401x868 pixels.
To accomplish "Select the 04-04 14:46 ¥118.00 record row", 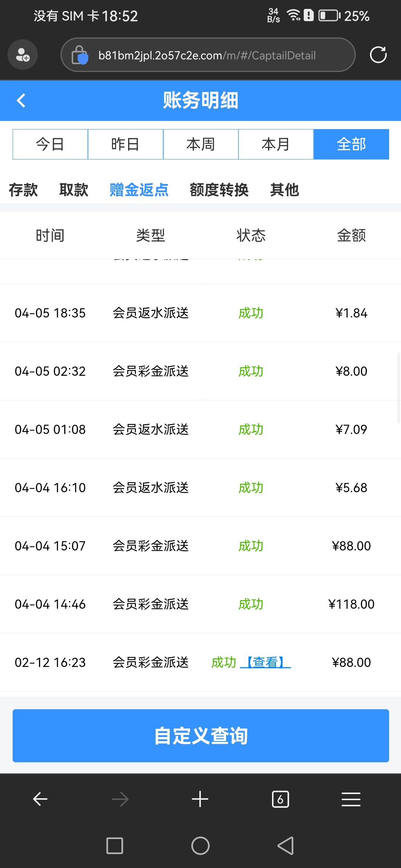I will pos(200,604).
